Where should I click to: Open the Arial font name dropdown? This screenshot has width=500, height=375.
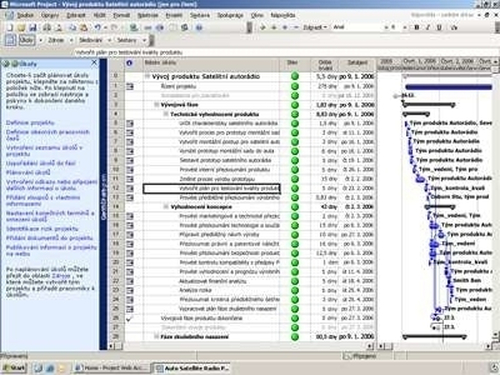coord(386,27)
